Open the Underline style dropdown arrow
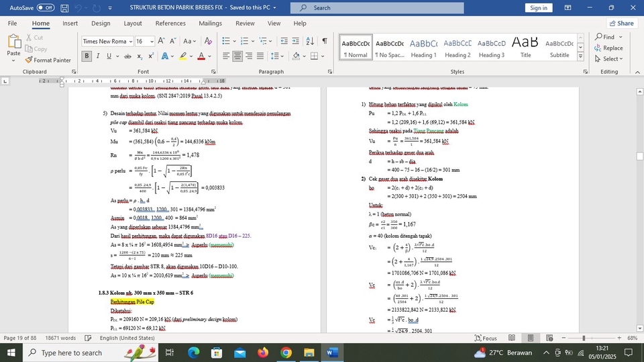Screen dimensions: 644x362 coord(117,56)
